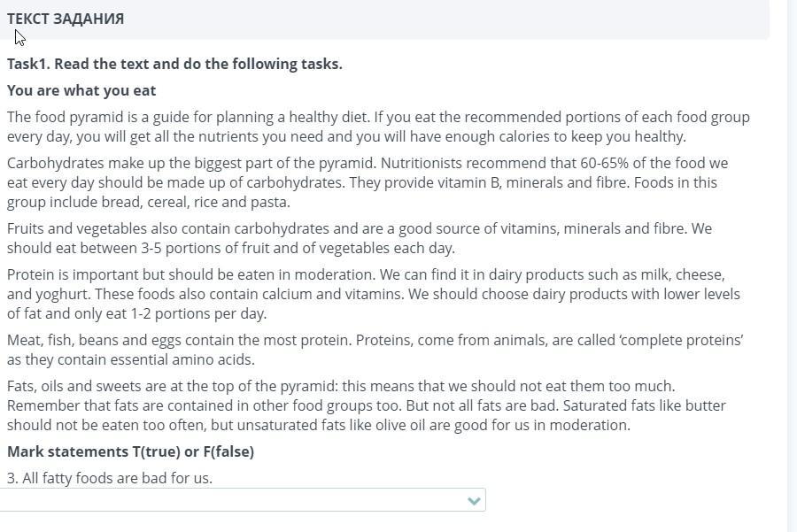Click the 'Mark statements T(true) or F(false)' heading
797x532 pixels.
point(130,451)
